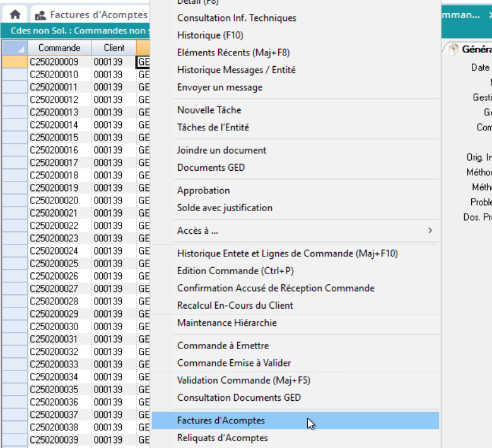Select Solde avec justification

click(x=225, y=208)
